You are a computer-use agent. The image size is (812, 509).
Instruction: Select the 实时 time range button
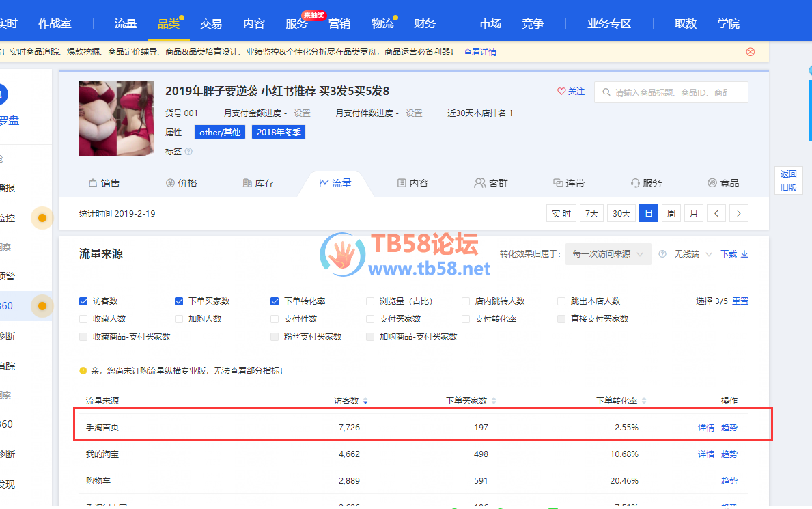click(x=561, y=214)
